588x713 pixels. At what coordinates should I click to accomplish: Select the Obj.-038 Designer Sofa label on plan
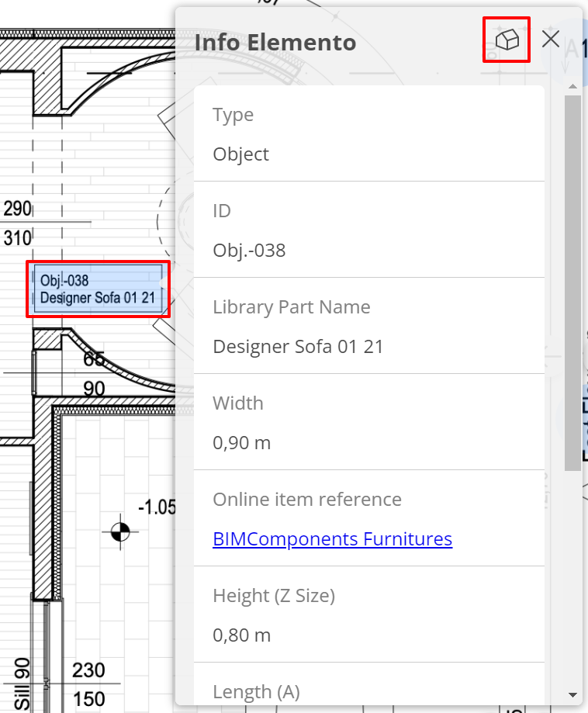(x=98, y=289)
